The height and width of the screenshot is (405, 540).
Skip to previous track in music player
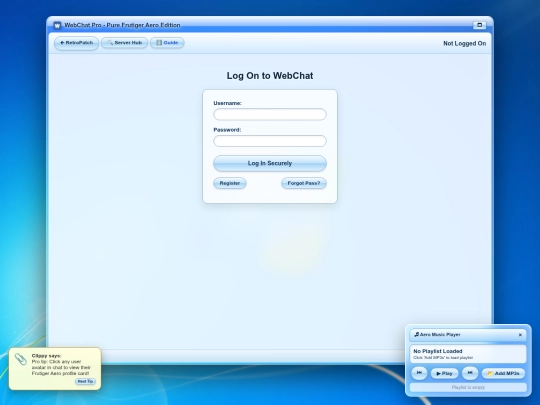(x=419, y=373)
